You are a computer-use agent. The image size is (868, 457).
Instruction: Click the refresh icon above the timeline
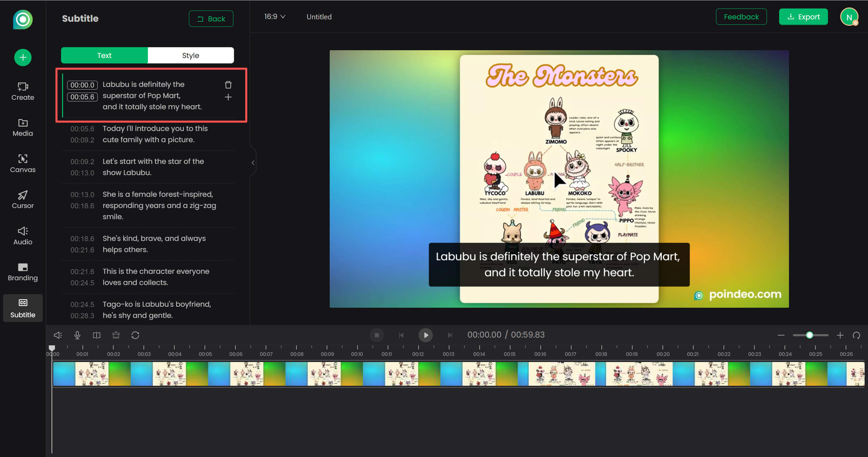(x=135, y=335)
